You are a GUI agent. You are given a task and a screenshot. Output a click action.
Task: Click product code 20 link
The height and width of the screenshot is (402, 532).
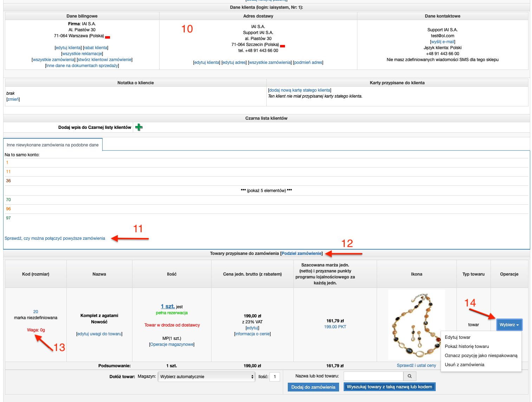35,312
